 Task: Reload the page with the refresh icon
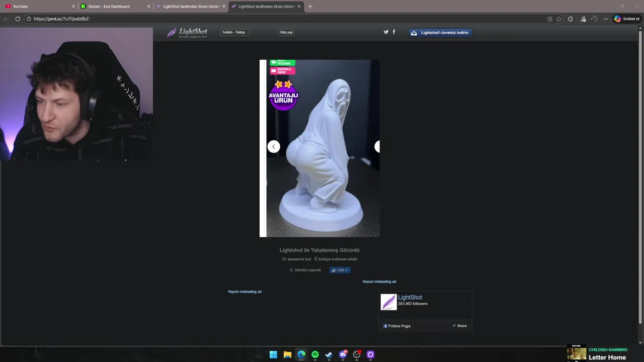pyautogui.click(x=18, y=19)
